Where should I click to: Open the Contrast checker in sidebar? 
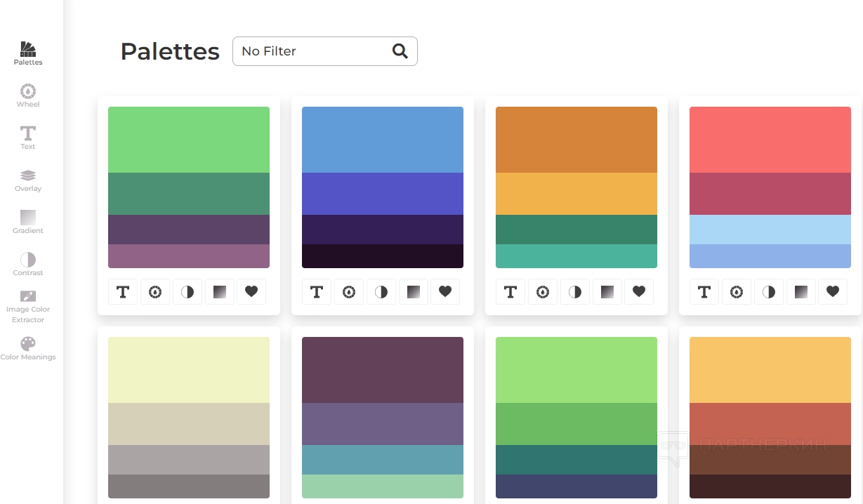click(28, 264)
